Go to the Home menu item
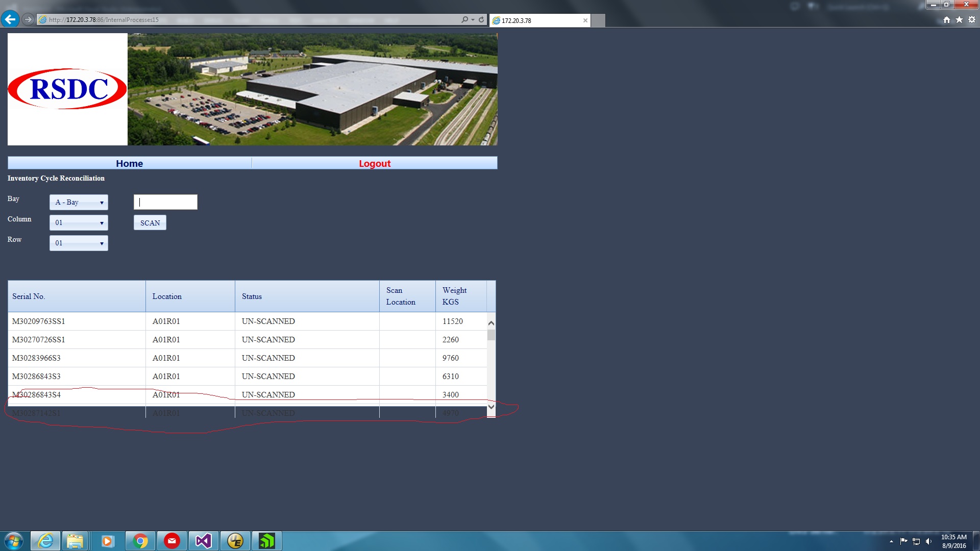This screenshot has width=980, height=551. click(129, 163)
